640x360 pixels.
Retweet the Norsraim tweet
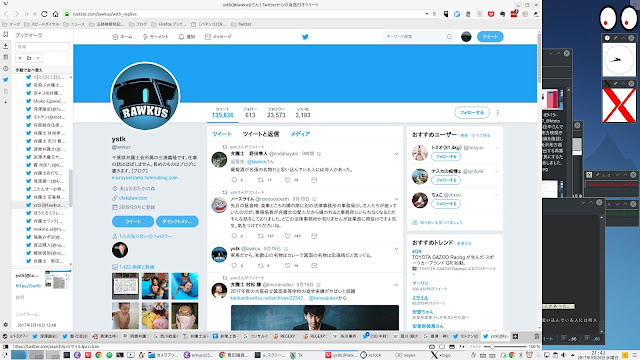(260, 236)
